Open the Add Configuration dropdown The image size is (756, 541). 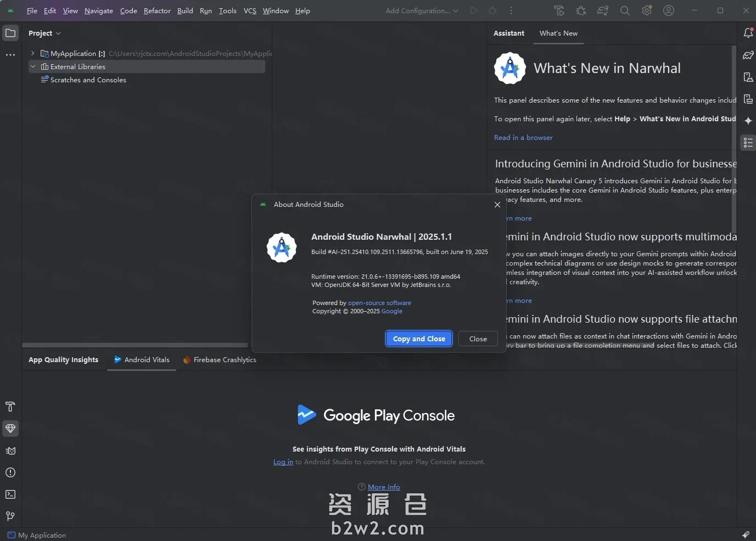click(x=422, y=11)
